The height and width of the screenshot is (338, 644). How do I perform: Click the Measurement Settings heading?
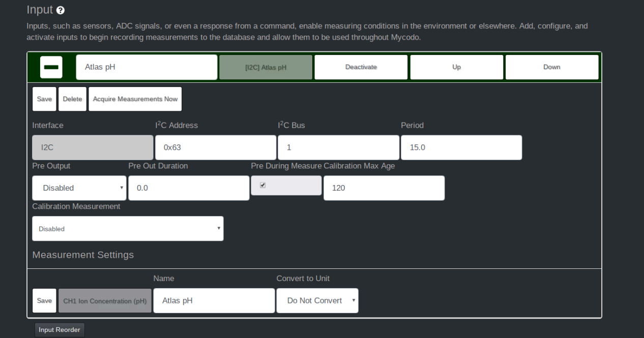[x=83, y=255]
